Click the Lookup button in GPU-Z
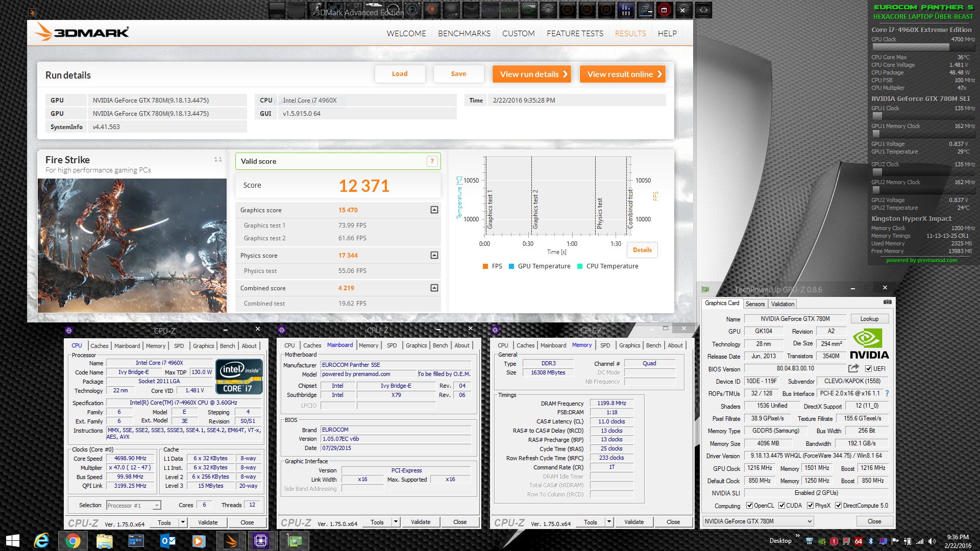 (x=869, y=319)
